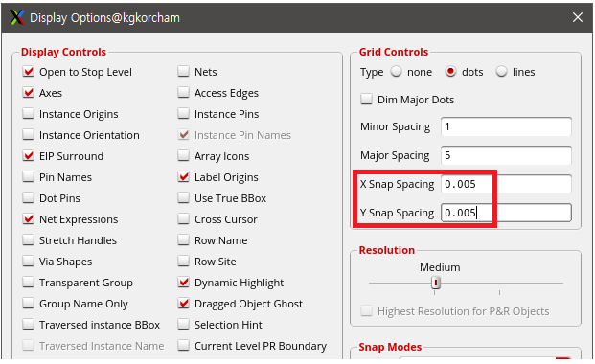The image size is (595, 364).
Task: Check Instance Pins option
Action: click(184, 113)
